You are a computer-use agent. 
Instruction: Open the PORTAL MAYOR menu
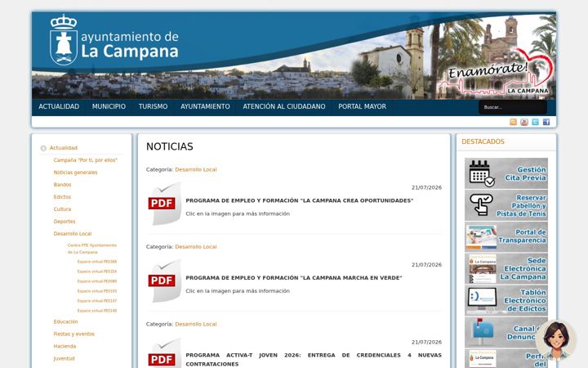click(363, 106)
